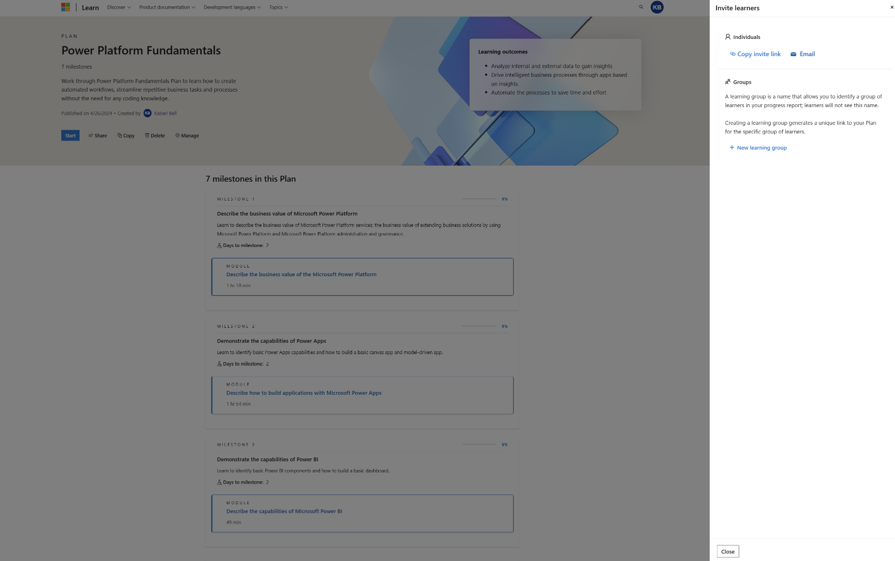Open module Describe the capabilities of Microsoft Power BI
The width and height of the screenshot is (895, 561).
284,511
